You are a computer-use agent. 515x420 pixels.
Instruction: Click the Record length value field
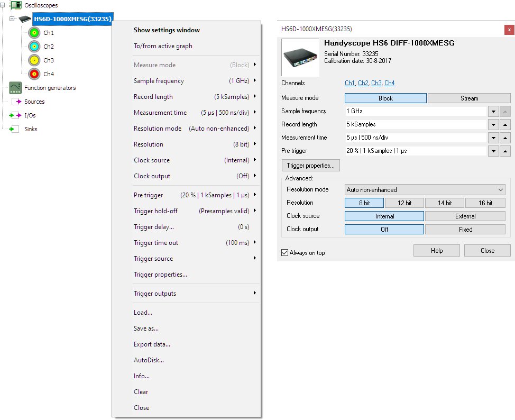coord(416,124)
